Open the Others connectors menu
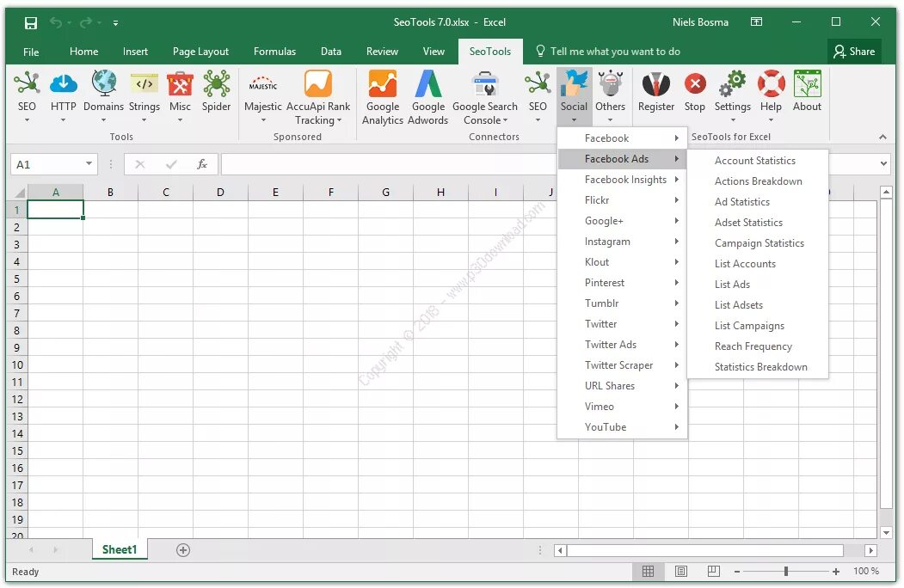Viewport: 904px width, 588px height. pos(610,95)
